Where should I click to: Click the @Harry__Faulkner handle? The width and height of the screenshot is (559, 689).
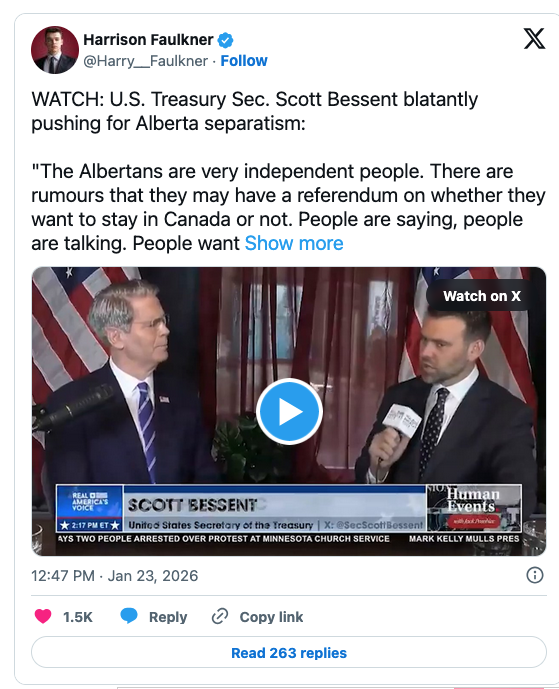(x=145, y=61)
